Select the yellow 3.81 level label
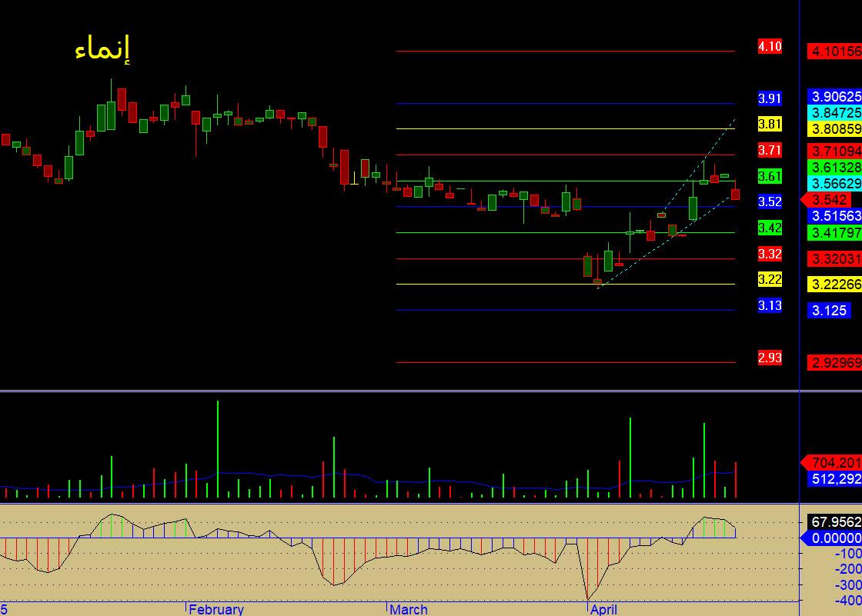The height and width of the screenshot is (616, 862). [770, 124]
